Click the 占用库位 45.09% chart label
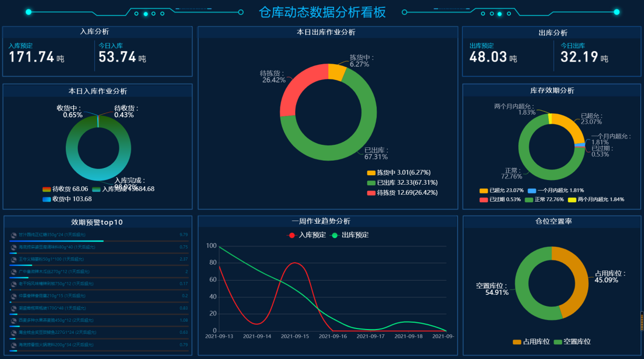 (x=611, y=277)
